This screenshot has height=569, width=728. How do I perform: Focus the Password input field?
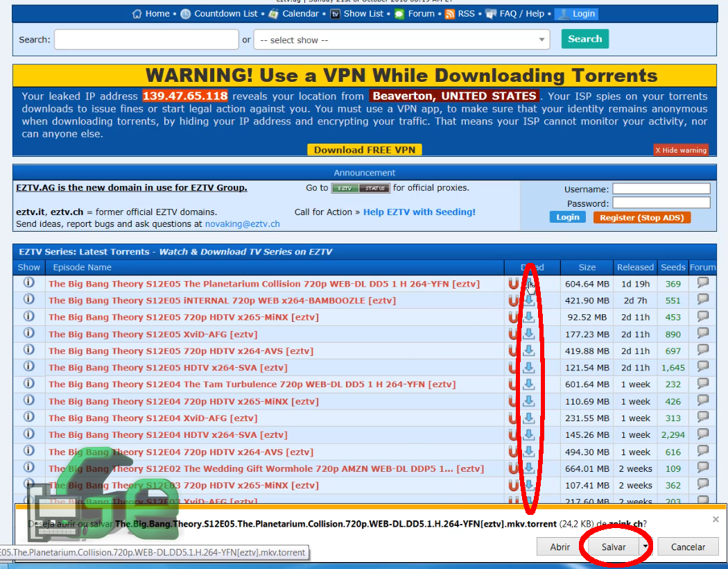click(661, 203)
